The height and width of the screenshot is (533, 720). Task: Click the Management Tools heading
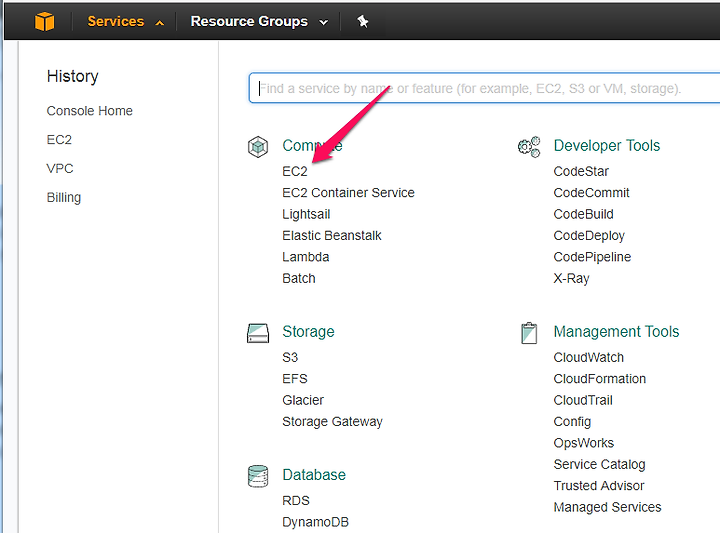616,331
